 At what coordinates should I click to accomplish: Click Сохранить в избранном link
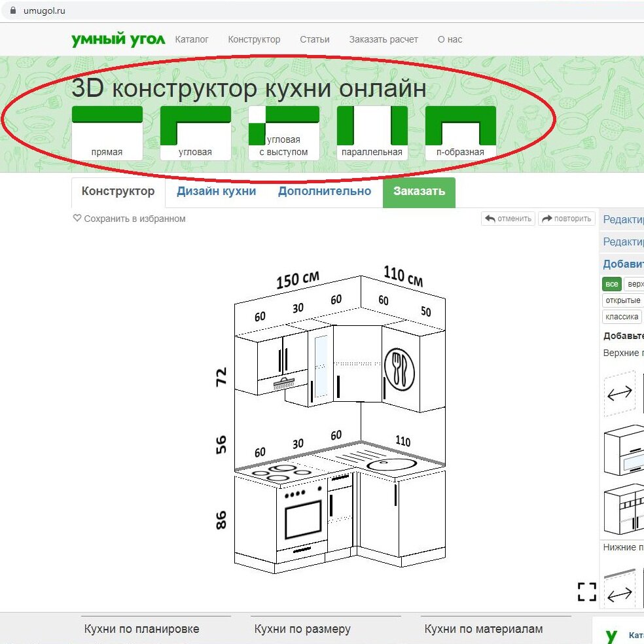pyautogui.click(x=135, y=219)
